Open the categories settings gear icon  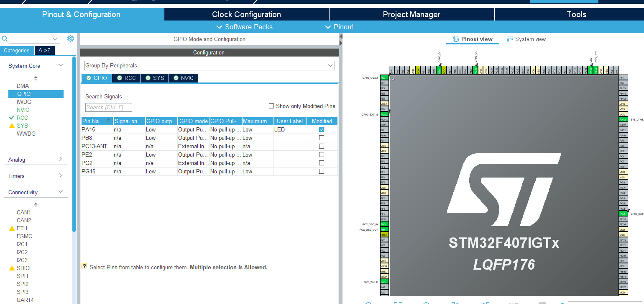(71, 39)
